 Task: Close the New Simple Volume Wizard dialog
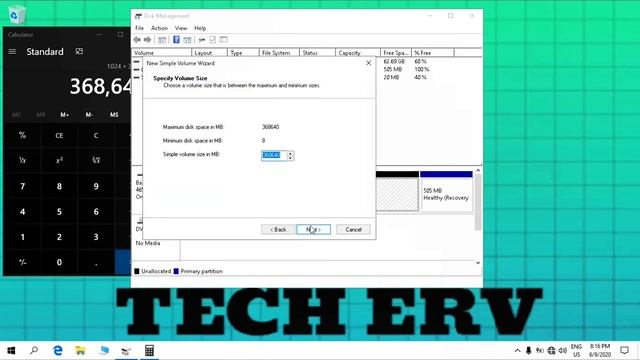point(369,63)
